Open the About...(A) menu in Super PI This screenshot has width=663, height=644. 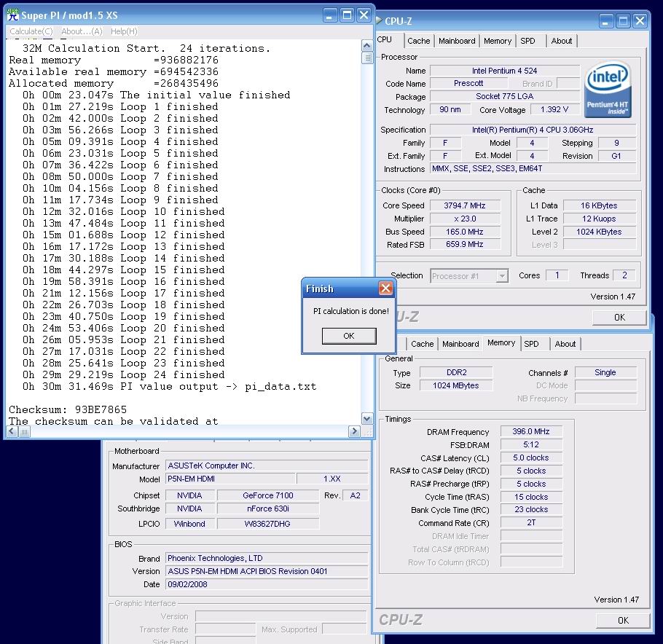pos(82,31)
